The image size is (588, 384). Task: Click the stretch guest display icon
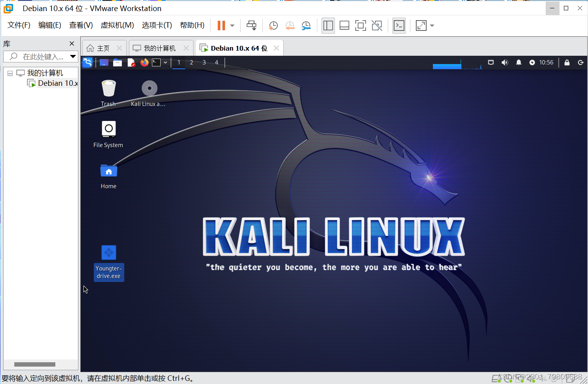pyautogui.click(x=421, y=26)
